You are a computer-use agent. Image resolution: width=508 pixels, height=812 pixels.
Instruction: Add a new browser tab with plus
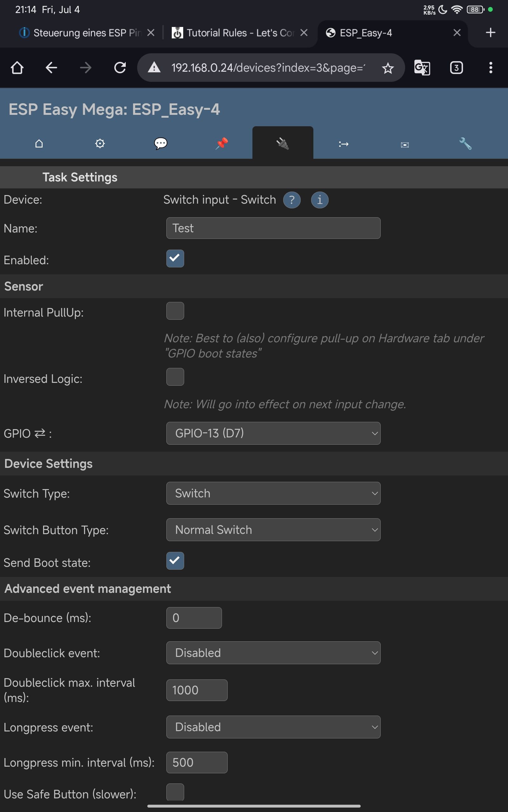click(x=491, y=33)
